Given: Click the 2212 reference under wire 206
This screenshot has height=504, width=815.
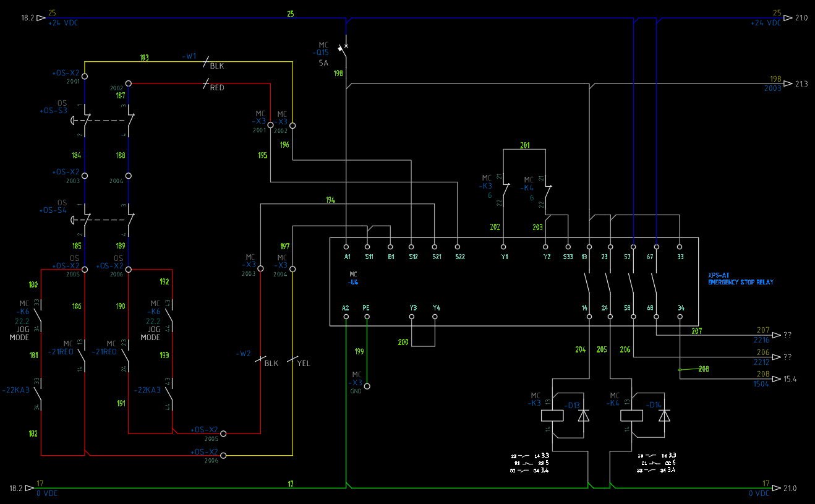Looking at the screenshot, I should coord(761,362).
